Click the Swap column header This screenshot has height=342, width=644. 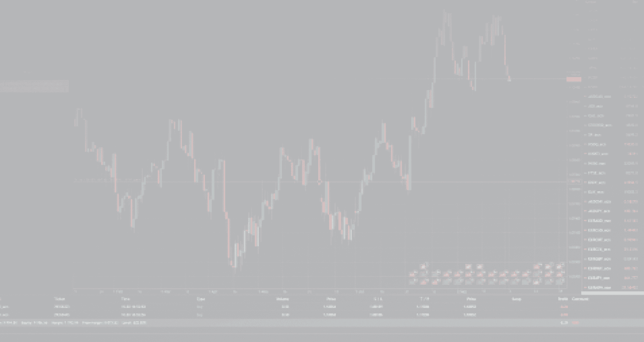(517, 299)
